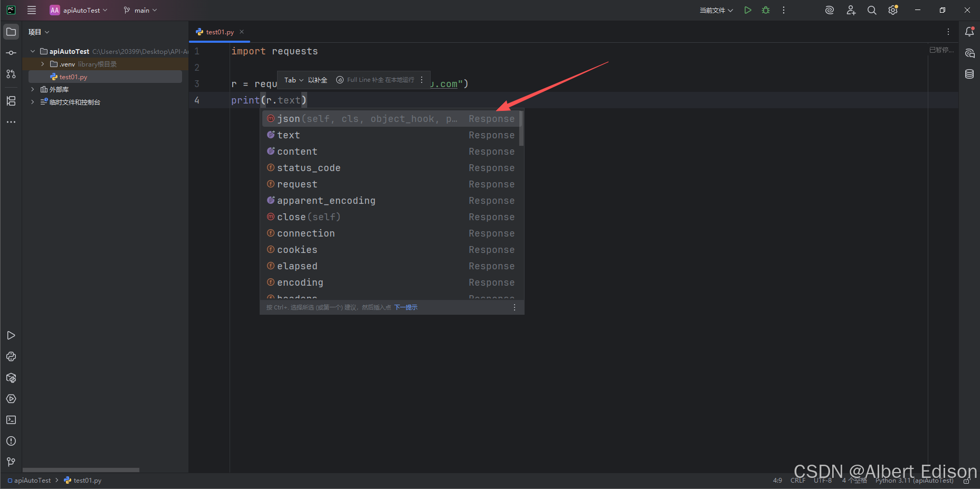Open the Run tool window

pyautogui.click(x=11, y=335)
